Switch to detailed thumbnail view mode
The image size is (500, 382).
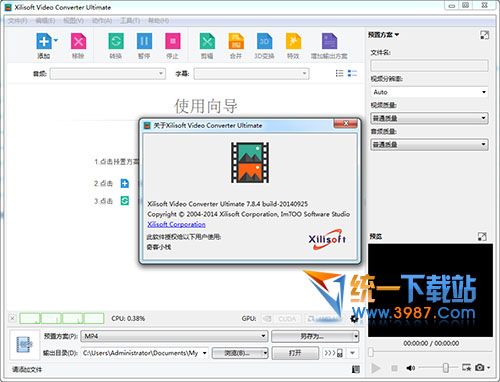[352, 73]
